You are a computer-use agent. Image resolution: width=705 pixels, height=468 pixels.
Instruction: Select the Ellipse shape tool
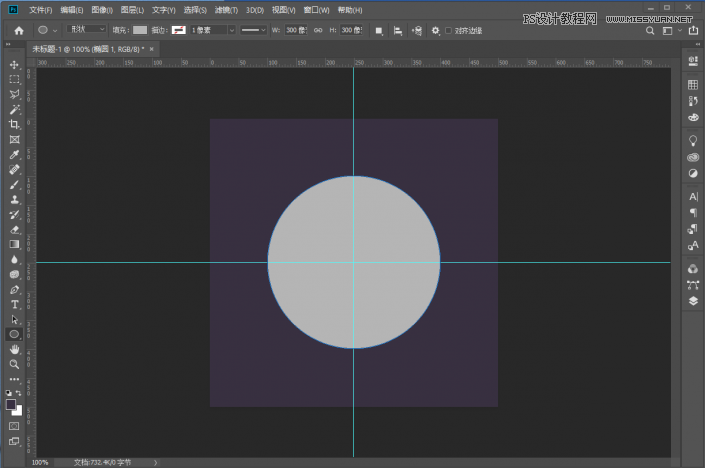coord(14,334)
